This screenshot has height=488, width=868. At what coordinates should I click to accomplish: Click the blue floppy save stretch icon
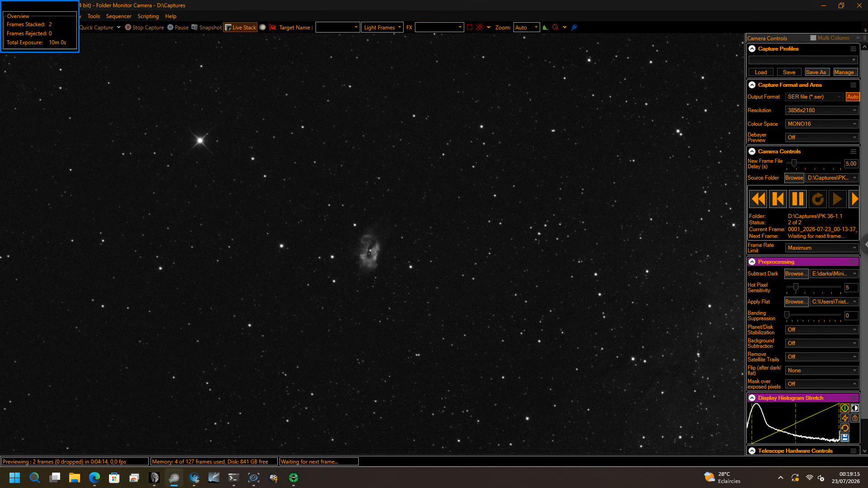[x=844, y=438]
